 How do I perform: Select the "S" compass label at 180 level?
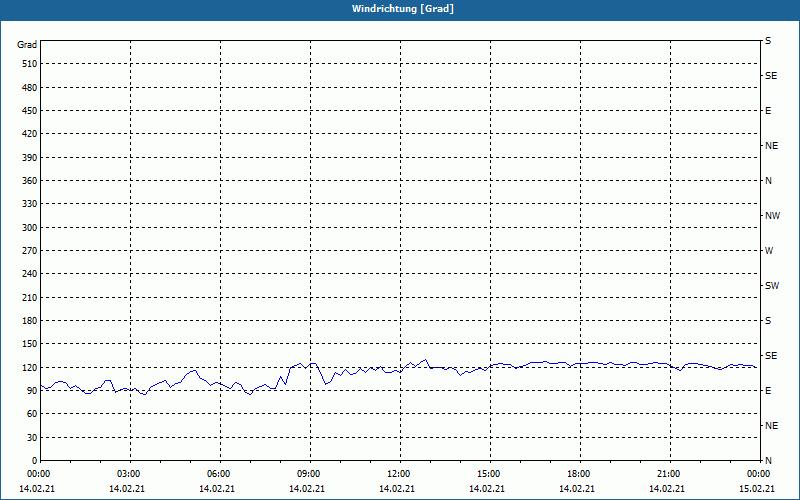pos(768,321)
